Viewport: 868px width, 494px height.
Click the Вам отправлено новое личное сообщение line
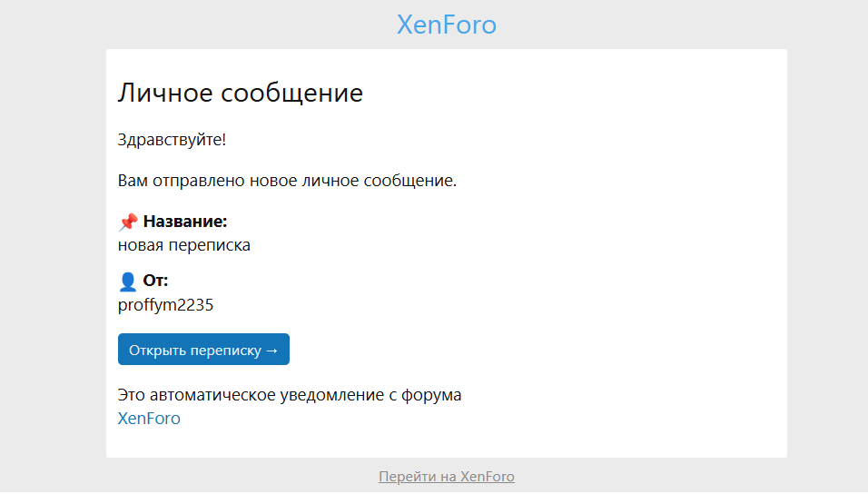287,181
